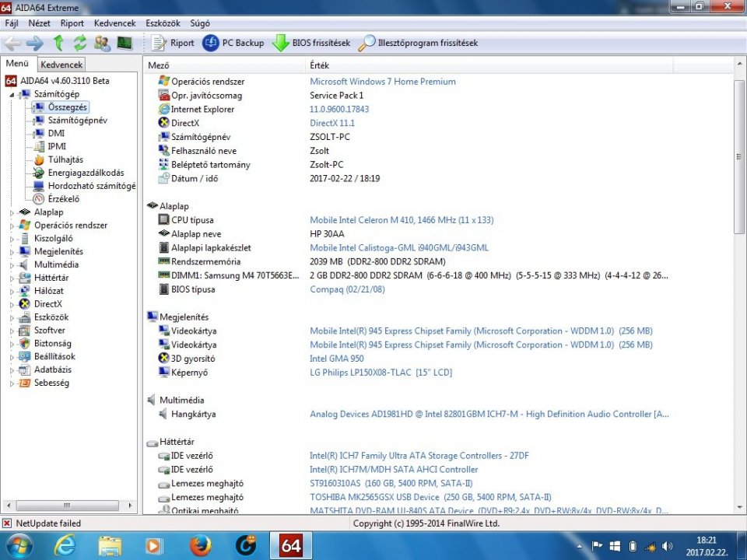Expand the Alaplap tree node
The height and width of the screenshot is (560, 747).
click(x=12, y=213)
